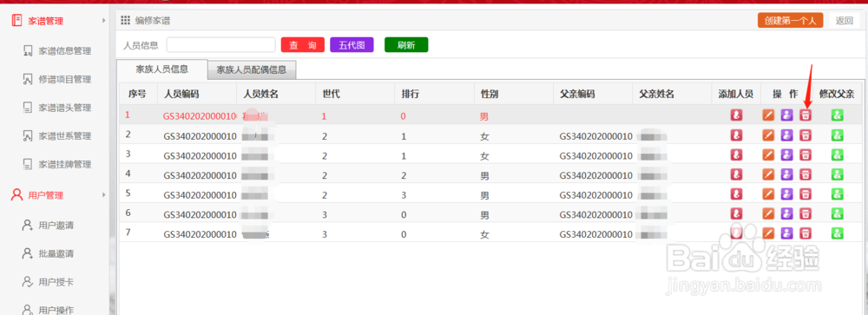Click the green modify father icon in row 5
Viewport: 868px width, 315px height.
837,194
